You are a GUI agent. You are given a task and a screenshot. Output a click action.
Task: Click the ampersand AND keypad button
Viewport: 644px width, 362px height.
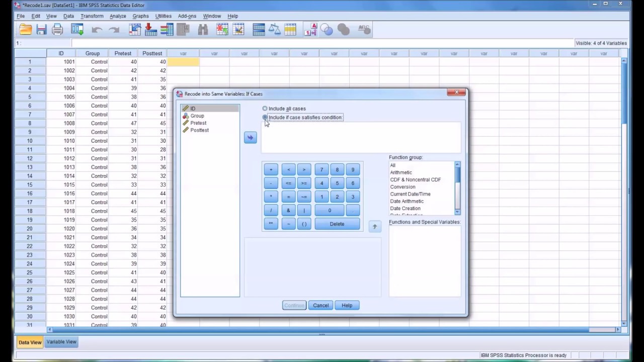(288, 210)
